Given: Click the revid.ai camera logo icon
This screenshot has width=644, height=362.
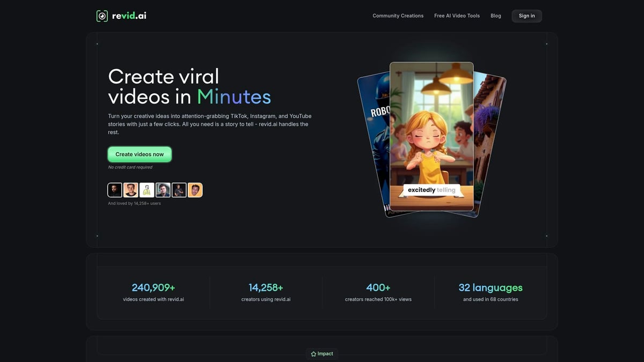Looking at the screenshot, I should [x=102, y=16].
